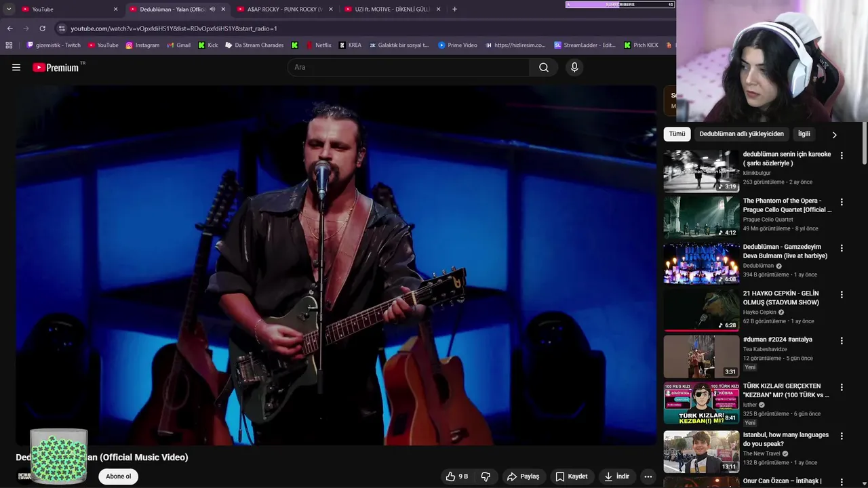
Task: Open the Instagram bookmark
Action: point(142,45)
